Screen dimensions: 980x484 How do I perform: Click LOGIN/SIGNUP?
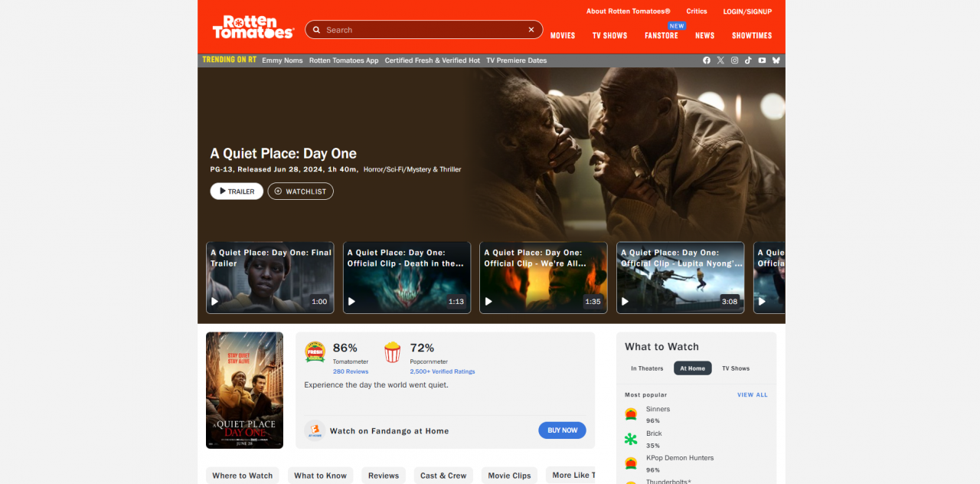point(747,11)
